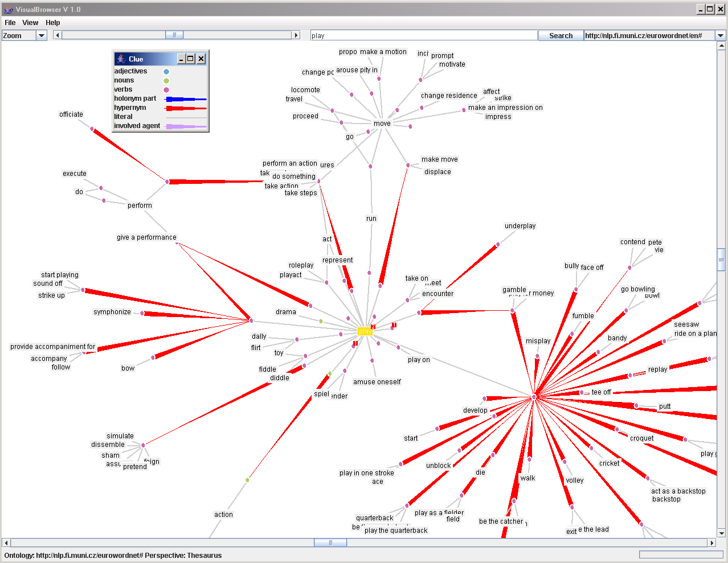728x563 pixels.
Task: Click 'provide accompaniment for' label
Action: click(x=53, y=347)
